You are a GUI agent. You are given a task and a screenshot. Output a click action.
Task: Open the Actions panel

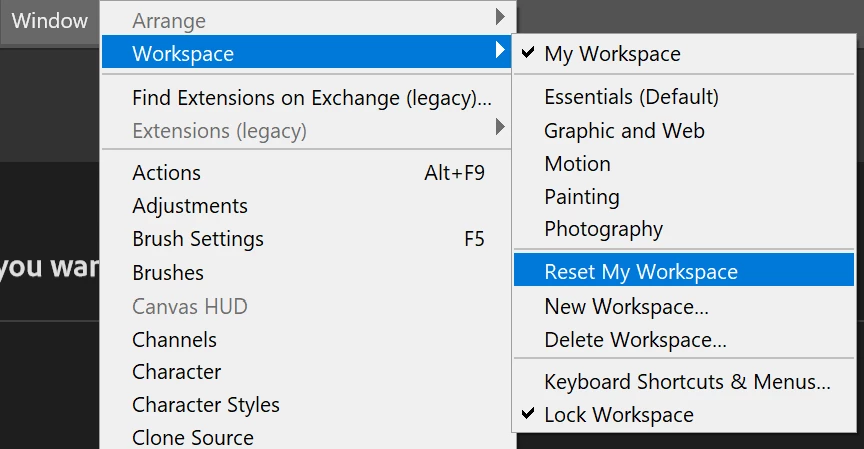pos(167,173)
